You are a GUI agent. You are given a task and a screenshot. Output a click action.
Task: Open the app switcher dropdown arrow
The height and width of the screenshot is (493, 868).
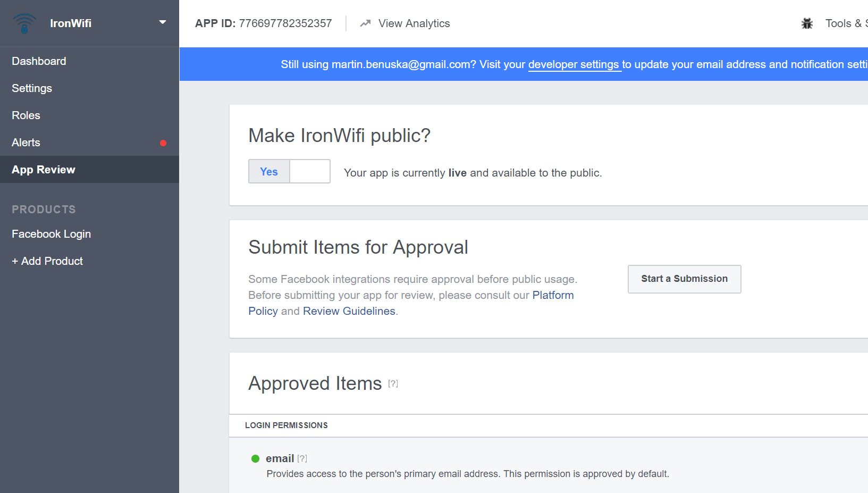[x=163, y=22]
